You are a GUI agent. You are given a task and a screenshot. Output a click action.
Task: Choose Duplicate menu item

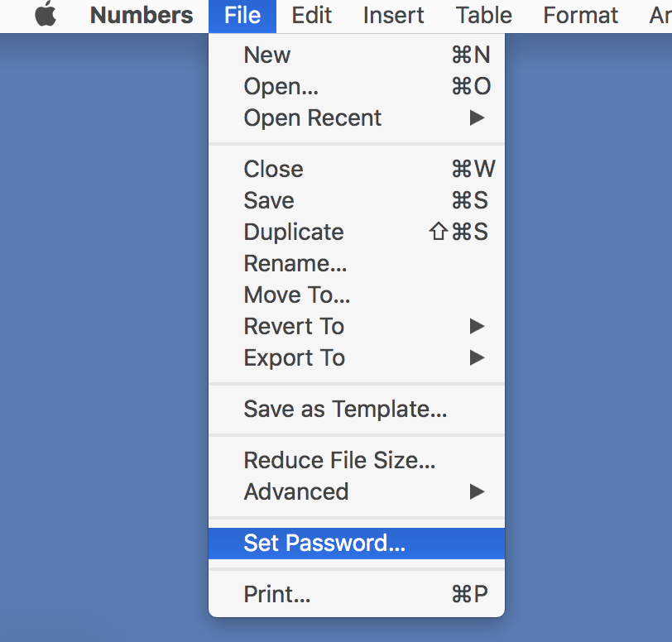point(357,232)
